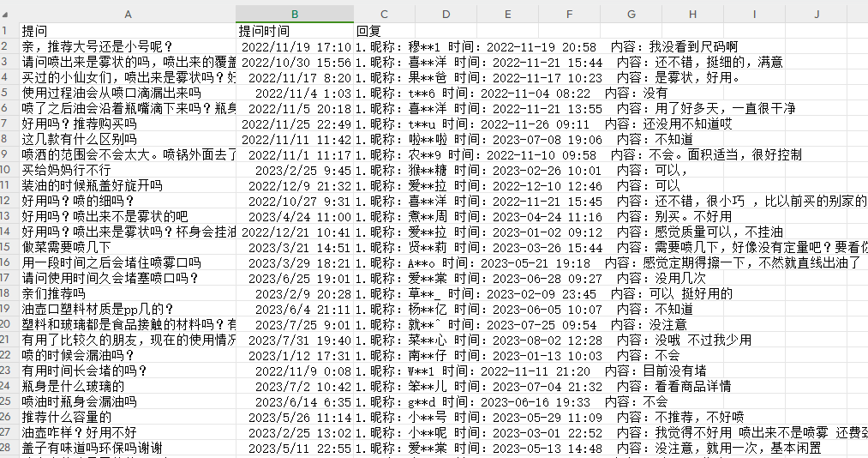Select the column F header
This screenshot has height=458, width=868.
(569, 14)
